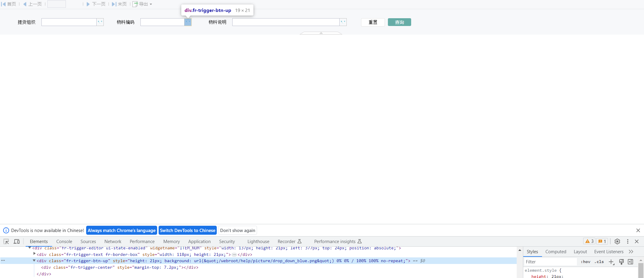Click the warnings count badge showing 3
This screenshot has width=644, height=278.
[589, 242]
